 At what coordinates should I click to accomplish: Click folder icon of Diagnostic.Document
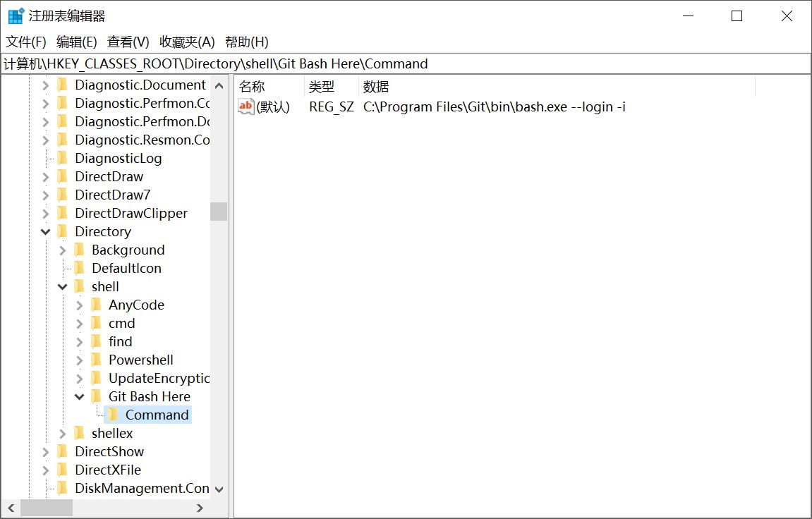(x=62, y=85)
